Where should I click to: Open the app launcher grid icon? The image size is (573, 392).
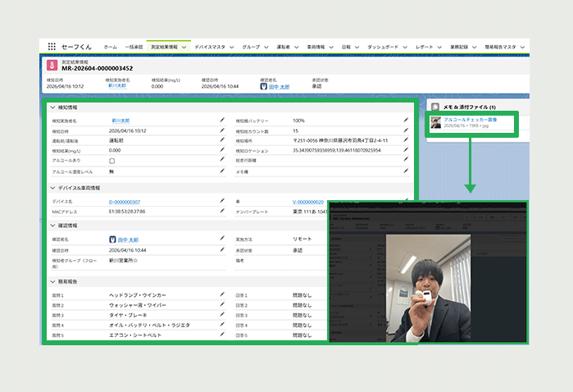pyautogui.click(x=52, y=47)
